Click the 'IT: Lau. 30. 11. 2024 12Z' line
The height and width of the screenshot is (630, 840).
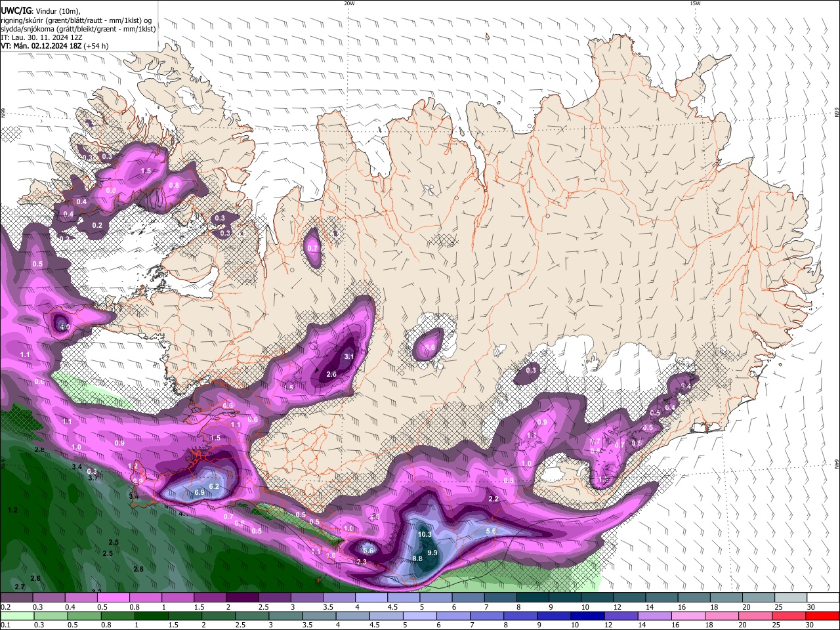coord(41,37)
